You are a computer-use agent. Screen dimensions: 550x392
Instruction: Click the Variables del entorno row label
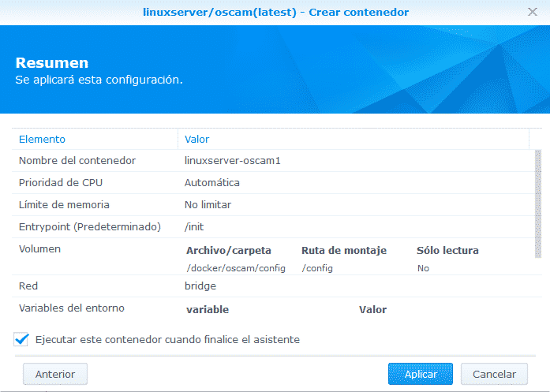(x=72, y=308)
